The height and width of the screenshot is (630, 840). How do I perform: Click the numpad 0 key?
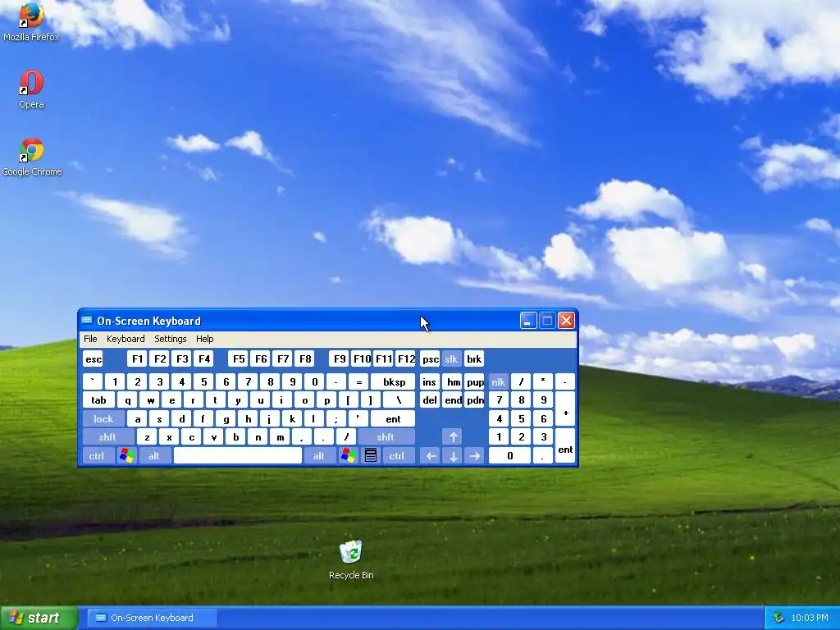point(509,456)
